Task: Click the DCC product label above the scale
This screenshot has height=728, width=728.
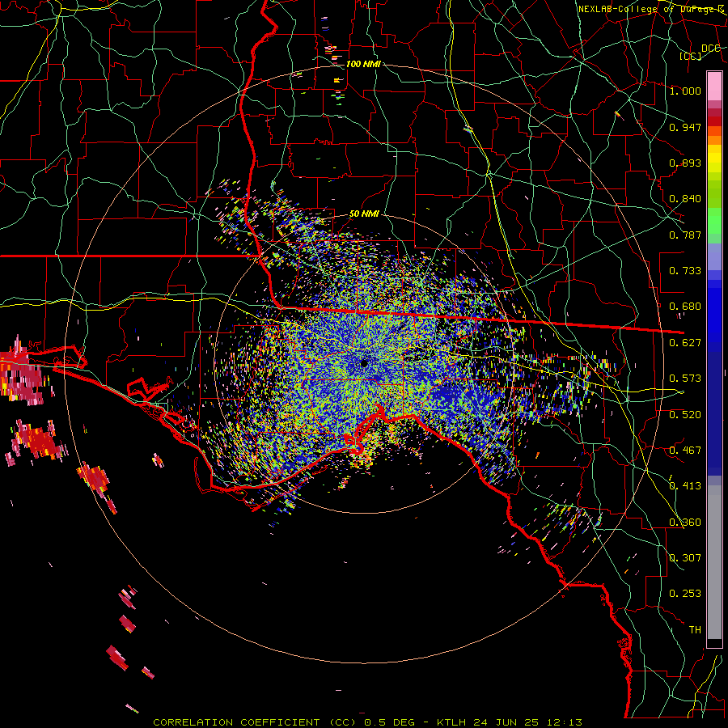Action: tap(711, 49)
